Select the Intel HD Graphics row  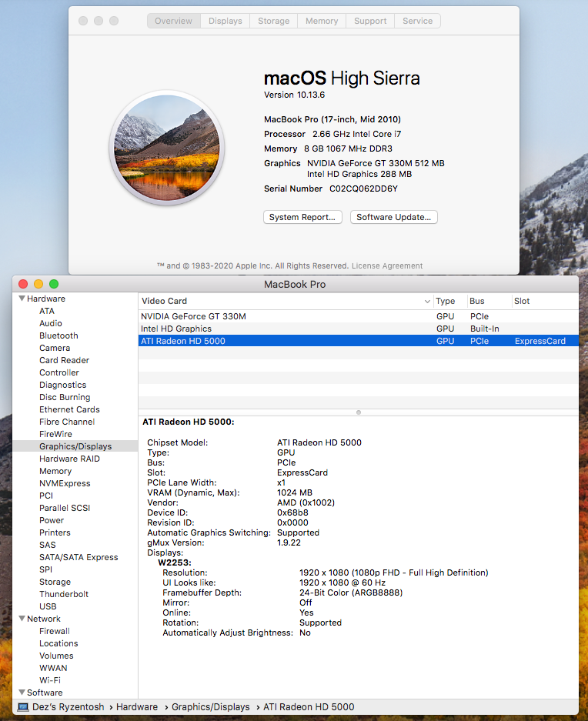coord(359,329)
